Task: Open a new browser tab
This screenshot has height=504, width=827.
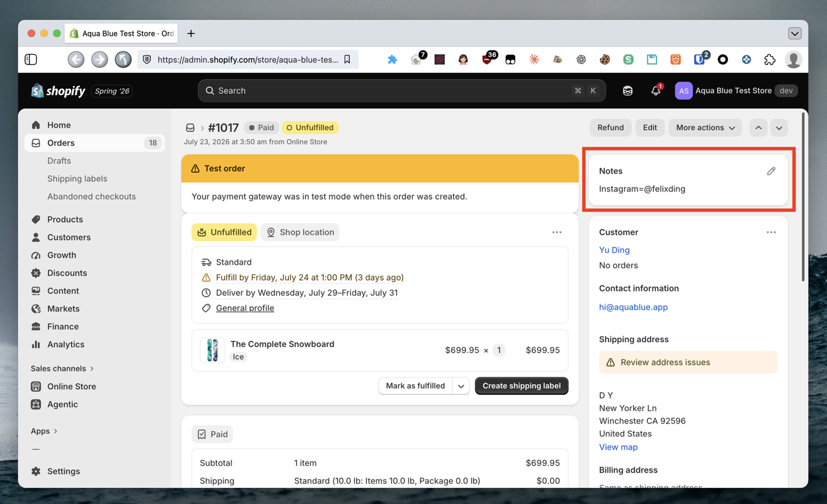Action: [191, 33]
